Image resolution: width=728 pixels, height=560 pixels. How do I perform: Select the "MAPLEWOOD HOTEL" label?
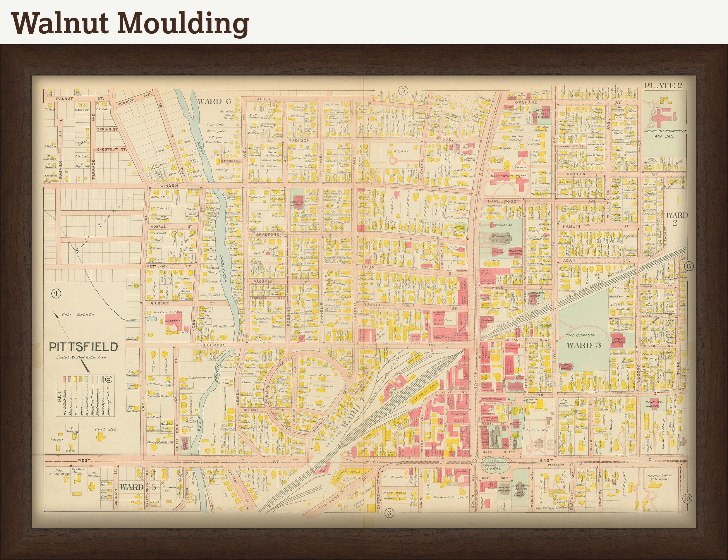click(x=508, y=176)
